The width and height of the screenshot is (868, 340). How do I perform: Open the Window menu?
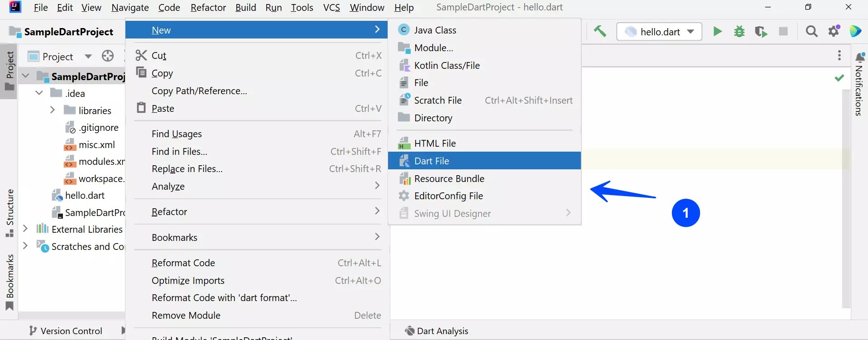click(367, 7)
